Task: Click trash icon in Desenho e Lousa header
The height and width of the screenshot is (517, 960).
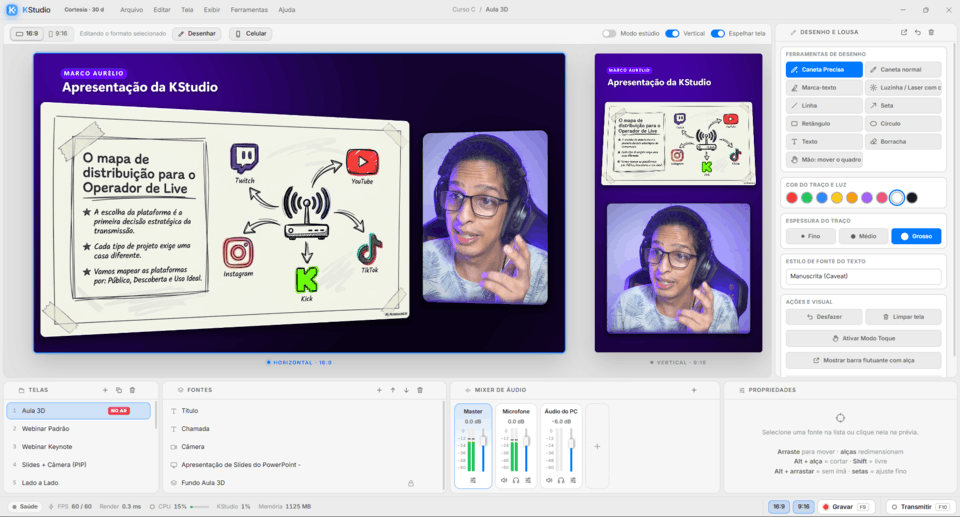Action: click(931, 32)
